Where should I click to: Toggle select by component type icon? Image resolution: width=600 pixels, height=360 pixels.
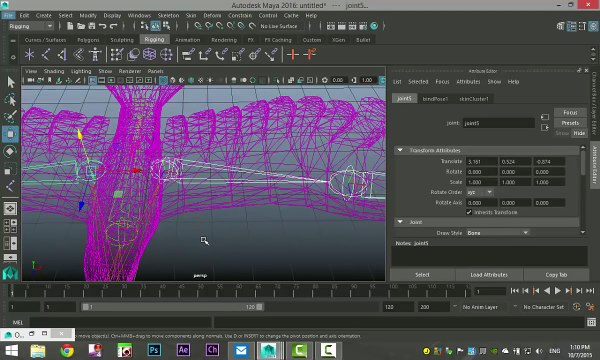(166, 26)
